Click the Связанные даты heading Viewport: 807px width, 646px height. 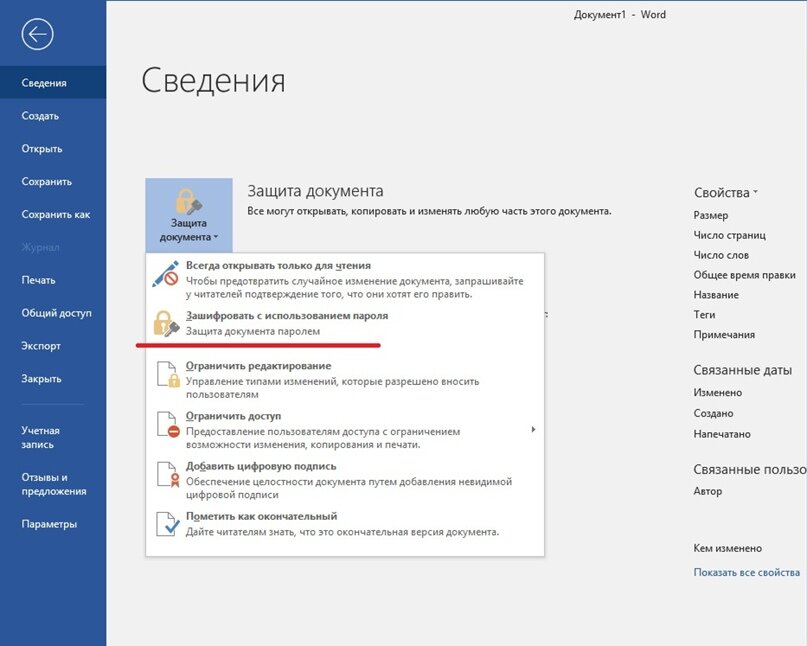coord(742,370)
